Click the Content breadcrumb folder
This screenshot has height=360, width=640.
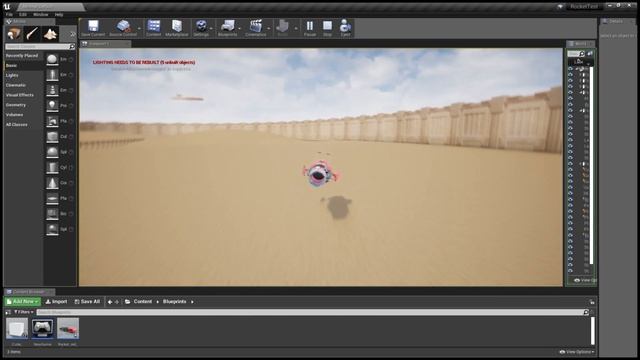click(x=142, y=302)
